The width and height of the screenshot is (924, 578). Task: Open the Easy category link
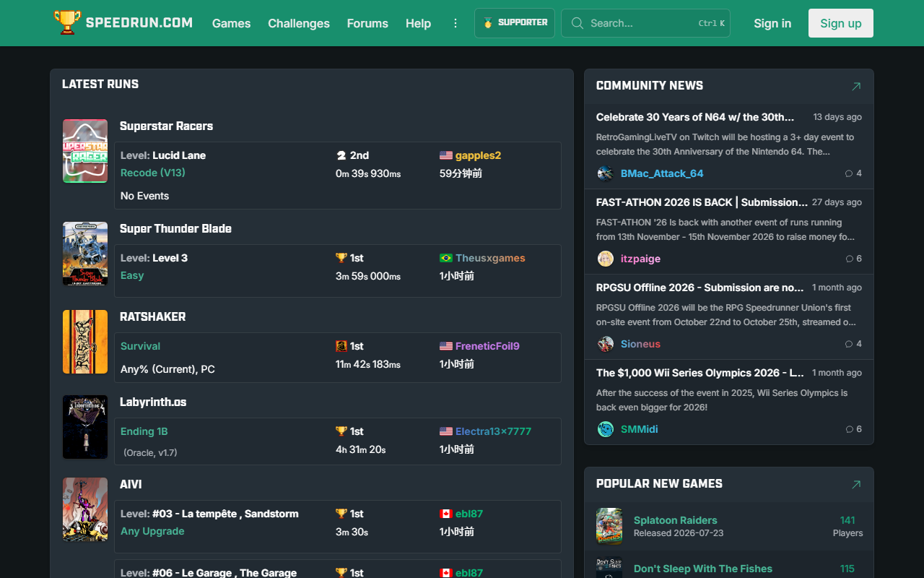point(132,275)
